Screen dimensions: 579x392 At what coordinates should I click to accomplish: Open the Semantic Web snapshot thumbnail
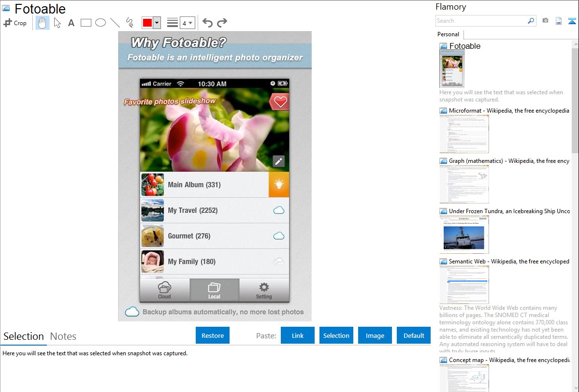click(464, 285)
